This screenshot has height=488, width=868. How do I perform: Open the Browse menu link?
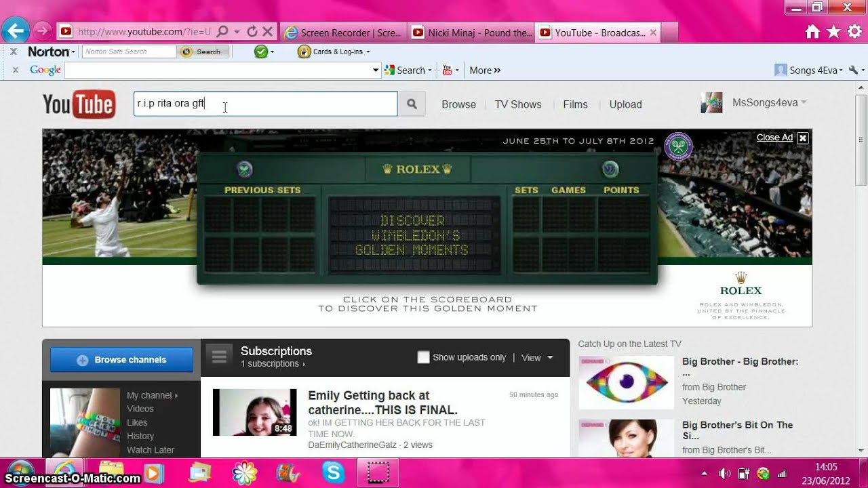[458, 104]
